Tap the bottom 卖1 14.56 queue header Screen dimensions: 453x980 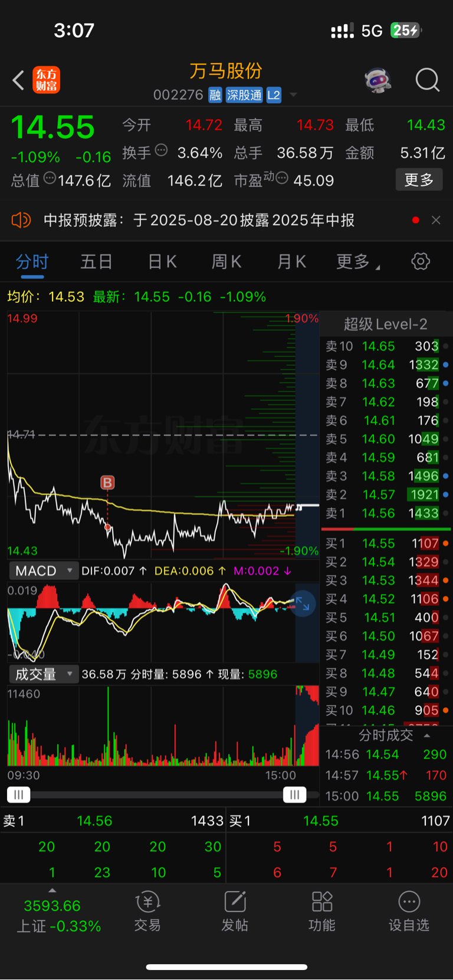(x=113, y=821)
